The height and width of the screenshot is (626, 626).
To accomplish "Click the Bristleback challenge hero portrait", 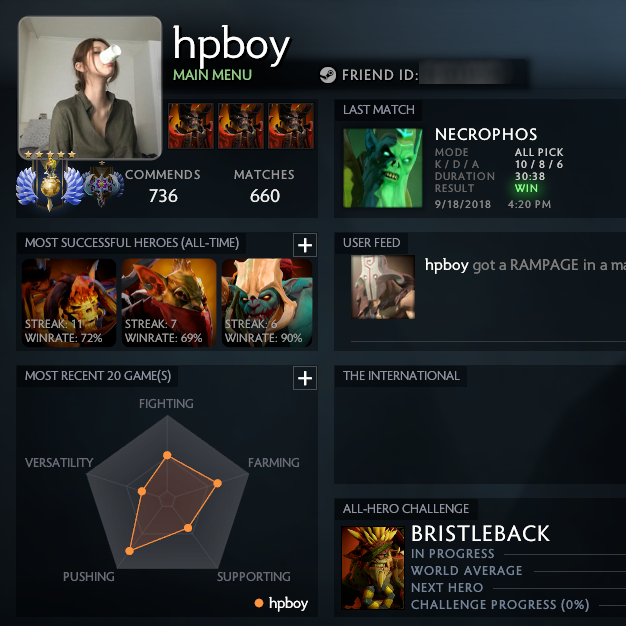I will pyautogui.click(x=373, y=568).
